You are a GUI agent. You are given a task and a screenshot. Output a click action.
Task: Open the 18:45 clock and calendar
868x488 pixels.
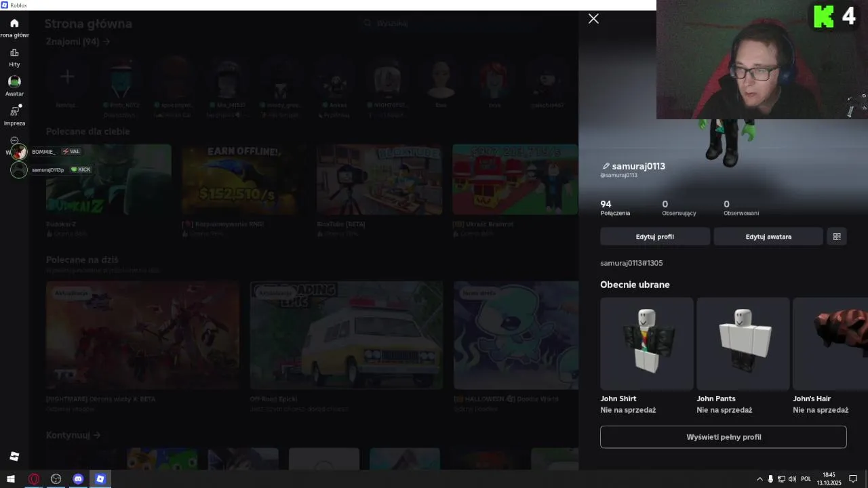pos(829,479)
